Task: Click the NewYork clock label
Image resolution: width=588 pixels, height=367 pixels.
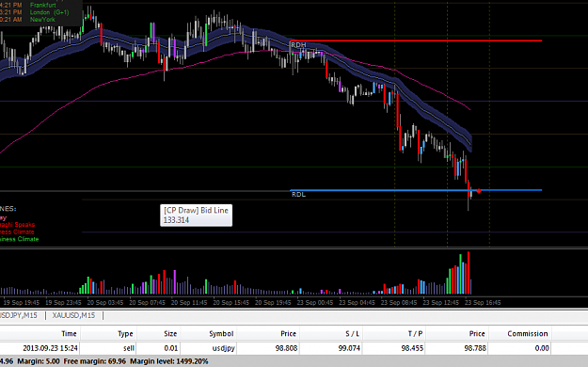Action: (42, 20)
